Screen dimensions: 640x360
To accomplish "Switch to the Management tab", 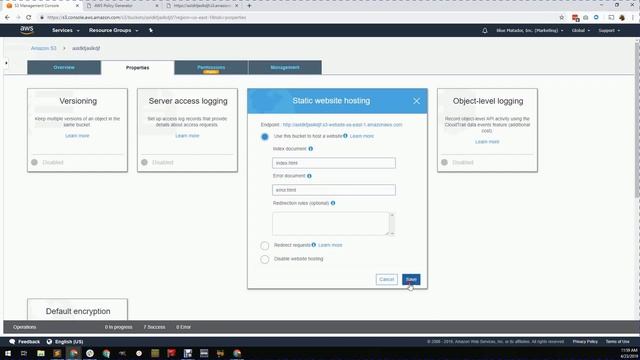I will [285, 67].
